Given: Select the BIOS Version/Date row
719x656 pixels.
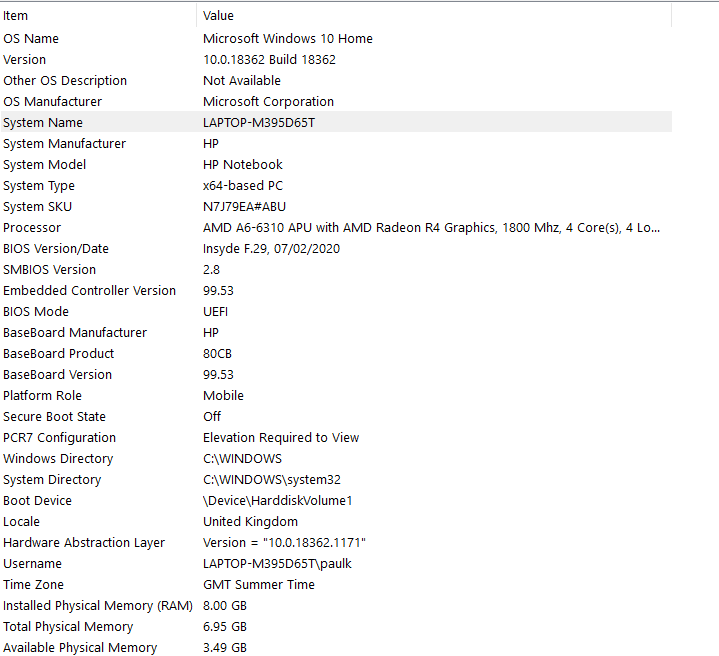Looking at the screenshot, I should click(336, 248).
